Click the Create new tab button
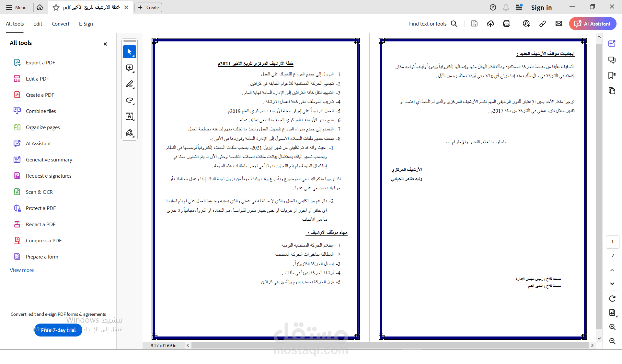 [x=148, y=7]
